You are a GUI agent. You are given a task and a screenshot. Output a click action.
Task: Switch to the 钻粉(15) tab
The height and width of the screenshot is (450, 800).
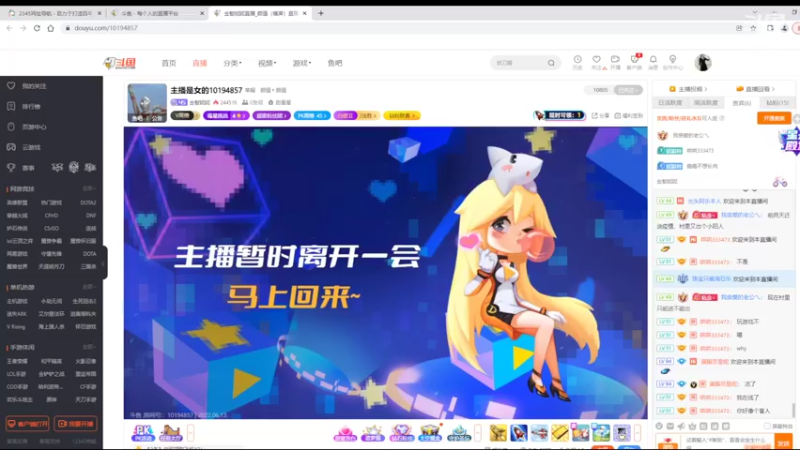[778, 103]
